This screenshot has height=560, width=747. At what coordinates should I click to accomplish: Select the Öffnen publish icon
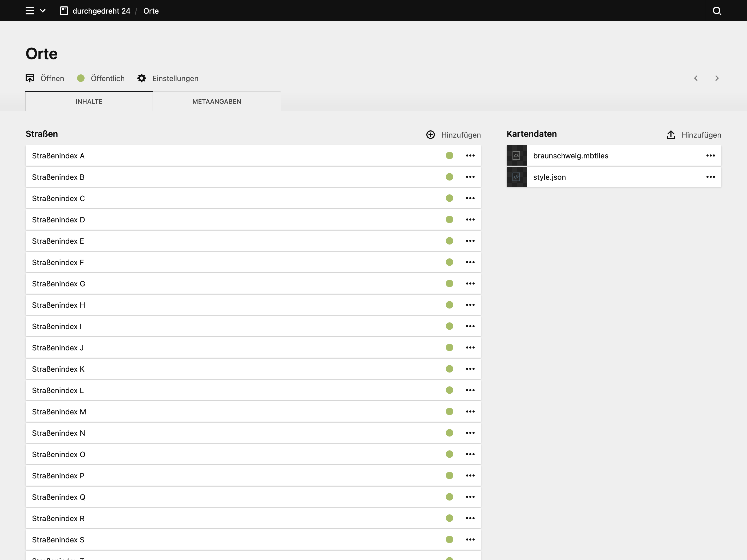(x=30, y=78)
